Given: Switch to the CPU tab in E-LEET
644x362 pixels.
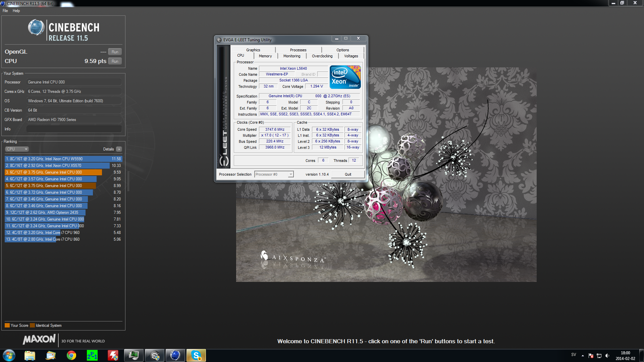Looking at the screenshot, I should (241, 56).
